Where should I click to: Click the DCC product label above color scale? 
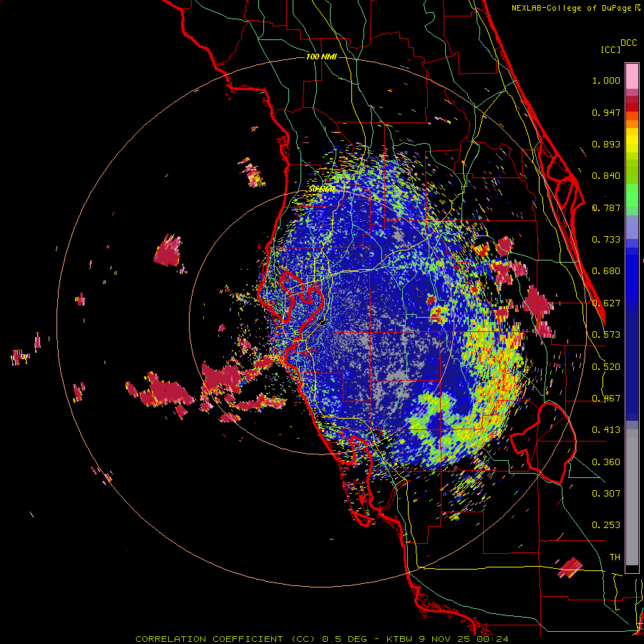pos(628,43)
